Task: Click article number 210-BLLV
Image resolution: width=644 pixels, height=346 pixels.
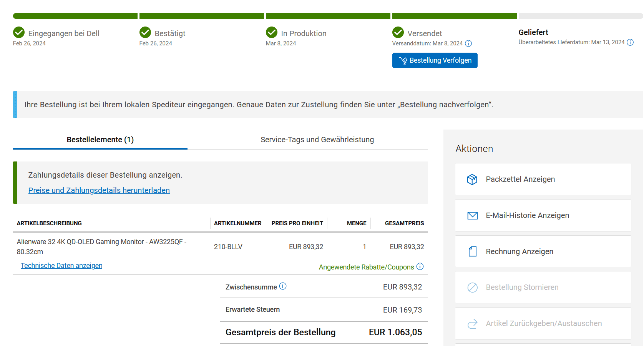Action: tap(228, 247)
